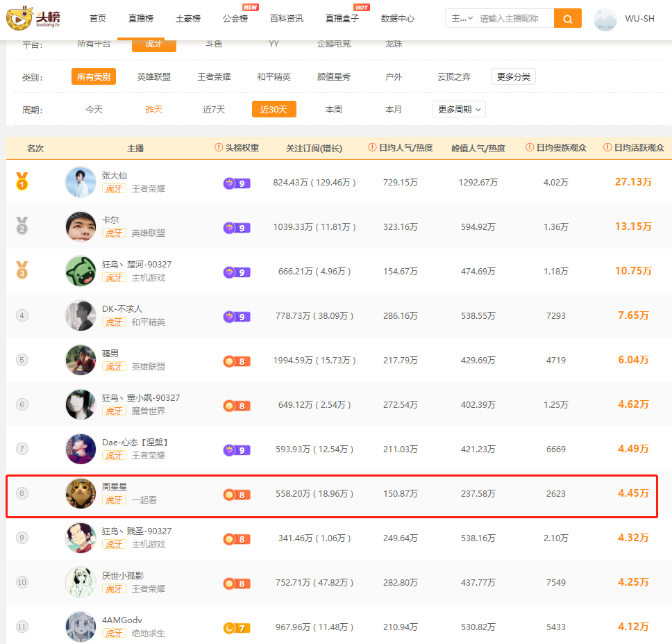Select the 云顶之弈 category filter

454,76
